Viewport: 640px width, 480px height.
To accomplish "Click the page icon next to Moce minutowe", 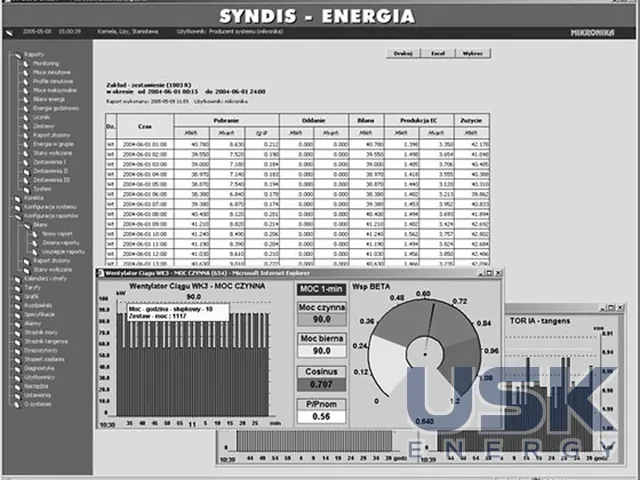I will point(26,73).
